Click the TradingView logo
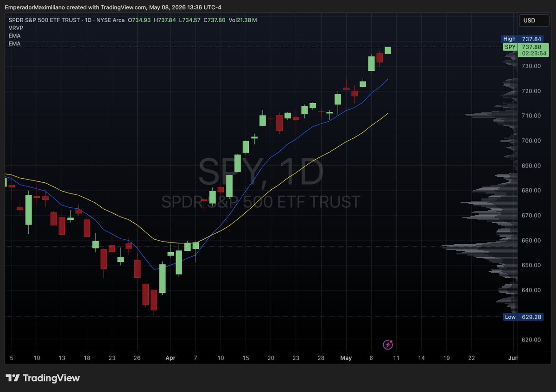This screenshot has height=392, width=556. click(43, 378)
